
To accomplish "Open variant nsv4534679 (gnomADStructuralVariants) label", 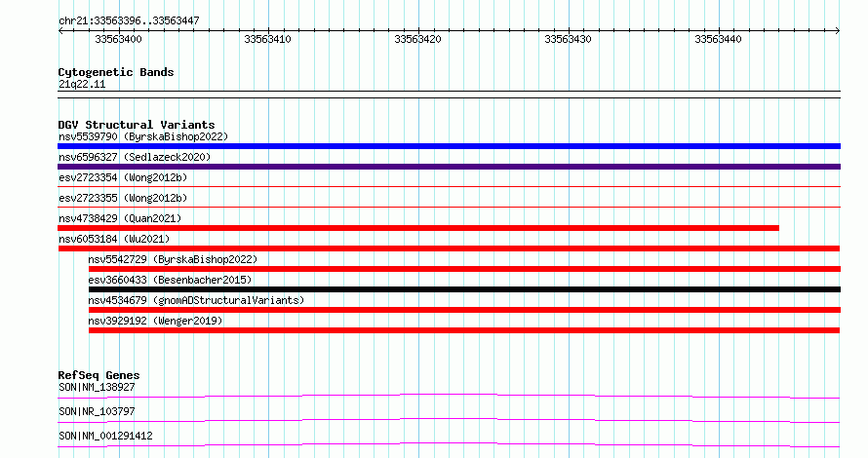I will (x=196, y=300).
